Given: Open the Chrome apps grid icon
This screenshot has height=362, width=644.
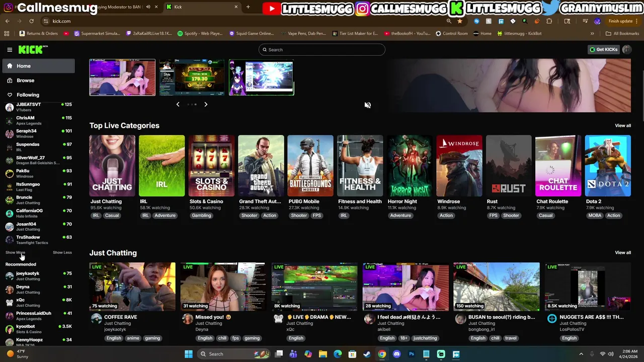Looking at the screenshot, I should [x=7, y=33].
